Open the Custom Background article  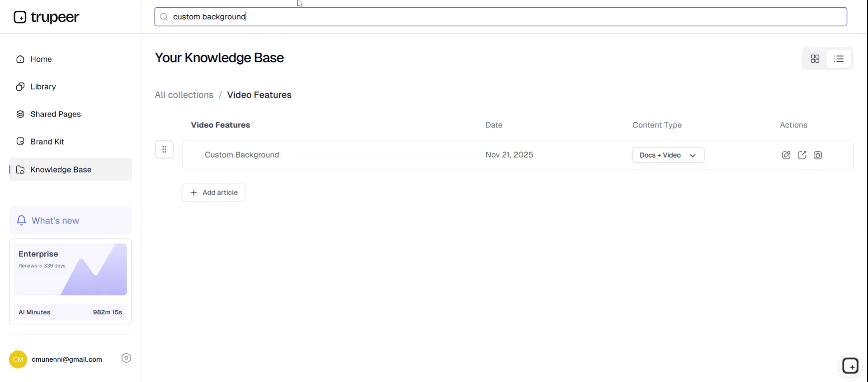242,155
